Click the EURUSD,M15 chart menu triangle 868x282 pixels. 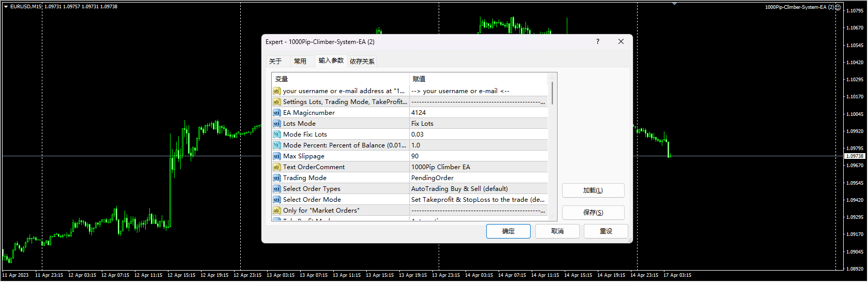tap(6, 7)
